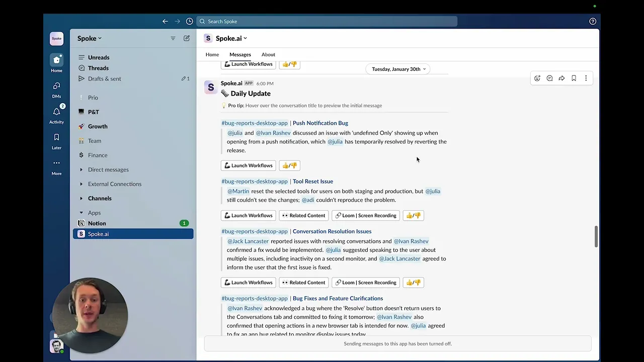Open the Tool Reset Issue link

pos(313,181)
